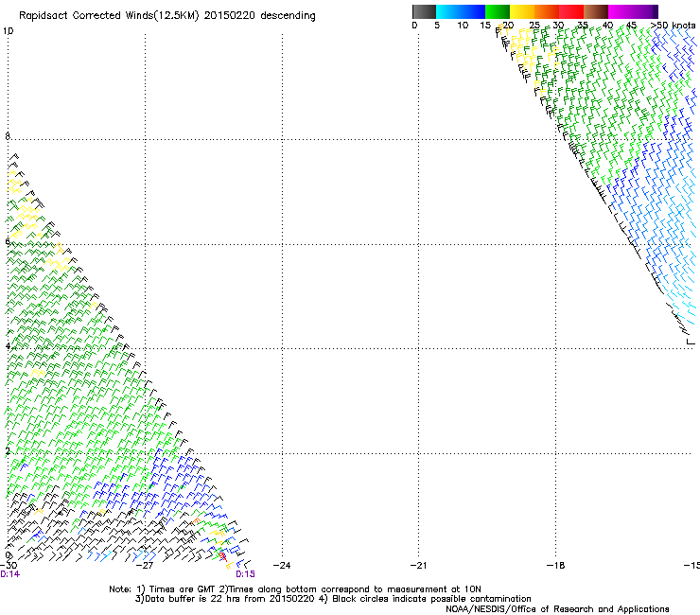Image resolution: width=700 pixels, height=615 pixels.
Task: Click the ">50 knots" legend label
Action: tap(674, 26)
